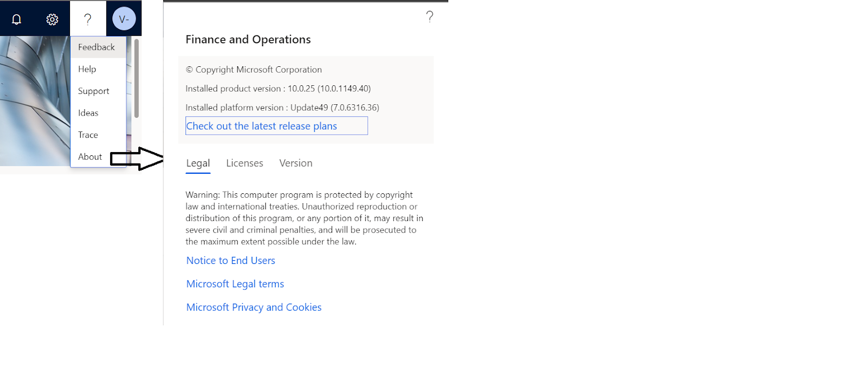868x378 pixels.
Task: Open Microsoft Privacy and Cookies link
Action: [254, 307]
